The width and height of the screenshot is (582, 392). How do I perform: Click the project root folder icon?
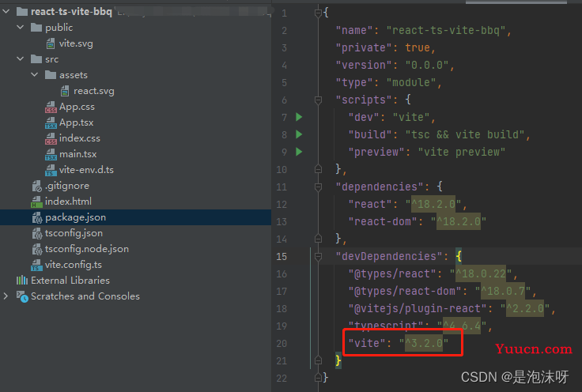[x=22, y=12]
